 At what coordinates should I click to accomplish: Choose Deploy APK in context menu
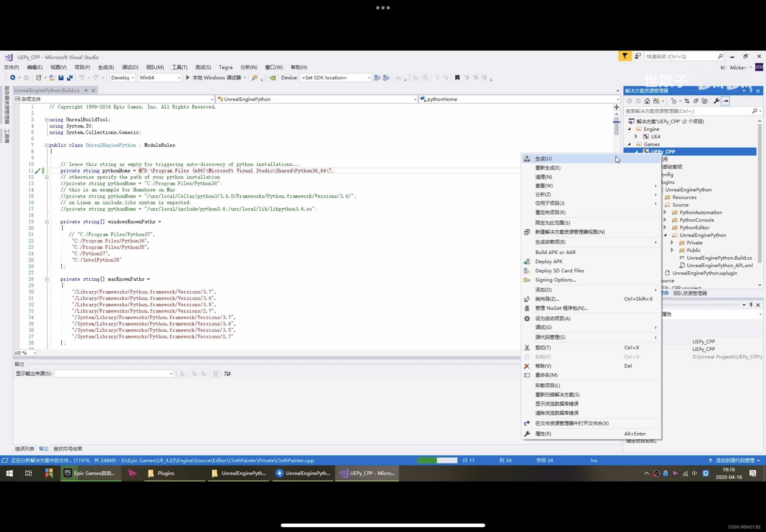591,262
